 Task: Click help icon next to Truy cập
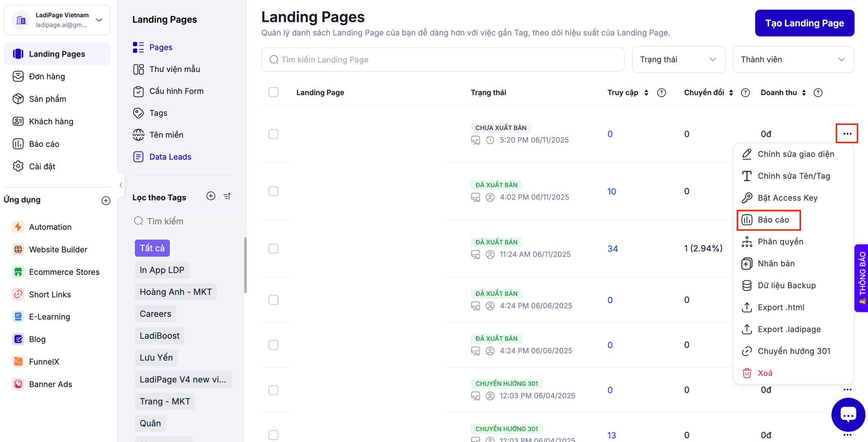pos(661,93)
